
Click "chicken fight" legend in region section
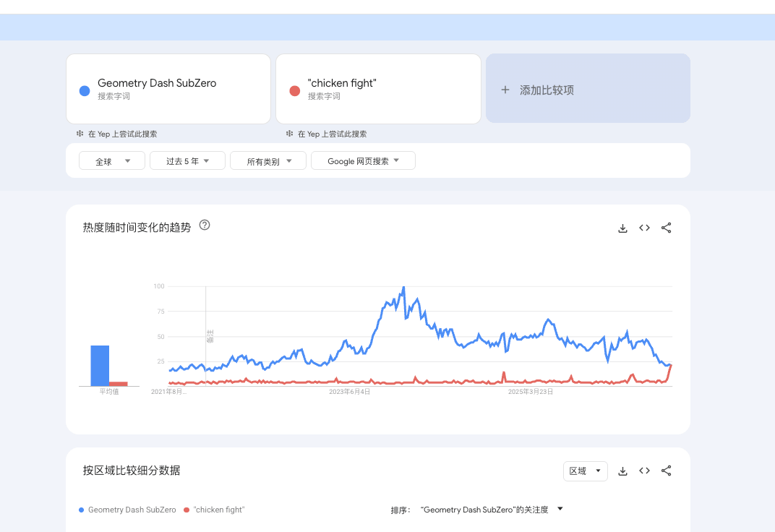tap(214, 510)
